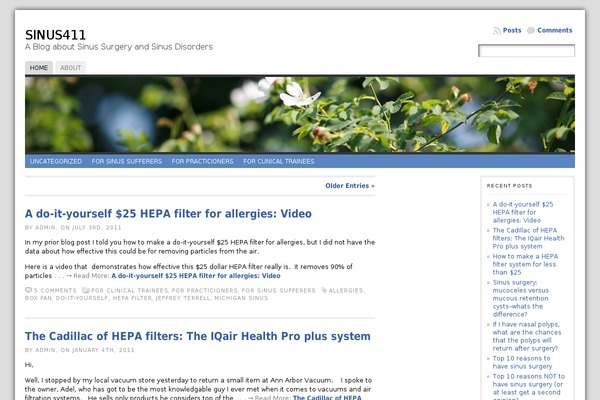Screen dimensions: 600x400
Task: View the 5 Comments link
Action: click(52, 290)
